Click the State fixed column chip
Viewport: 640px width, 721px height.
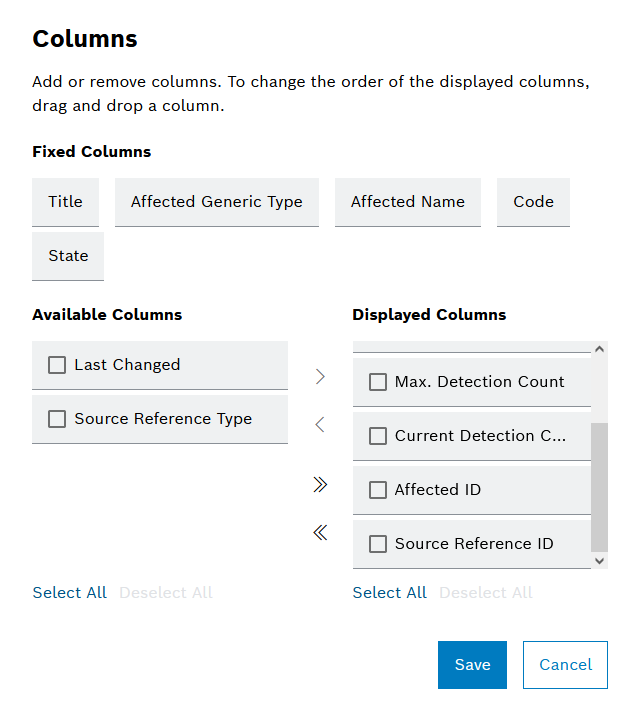click(x=68, y=256)
